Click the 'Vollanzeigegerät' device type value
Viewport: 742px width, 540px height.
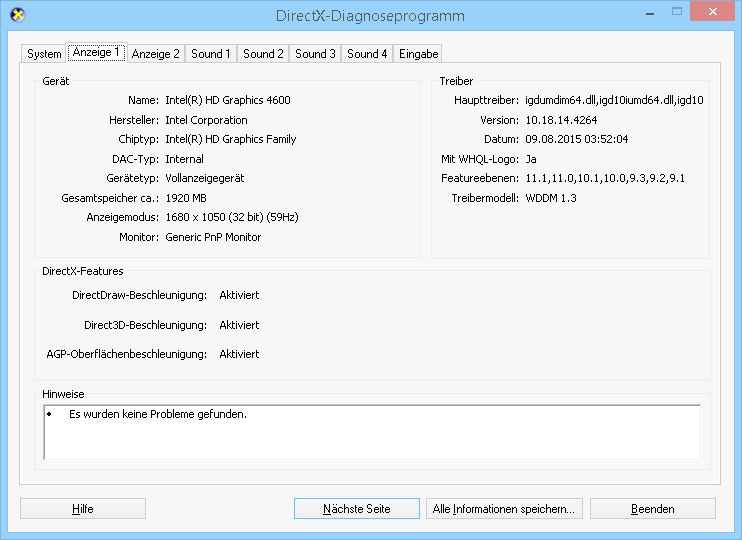205,178
